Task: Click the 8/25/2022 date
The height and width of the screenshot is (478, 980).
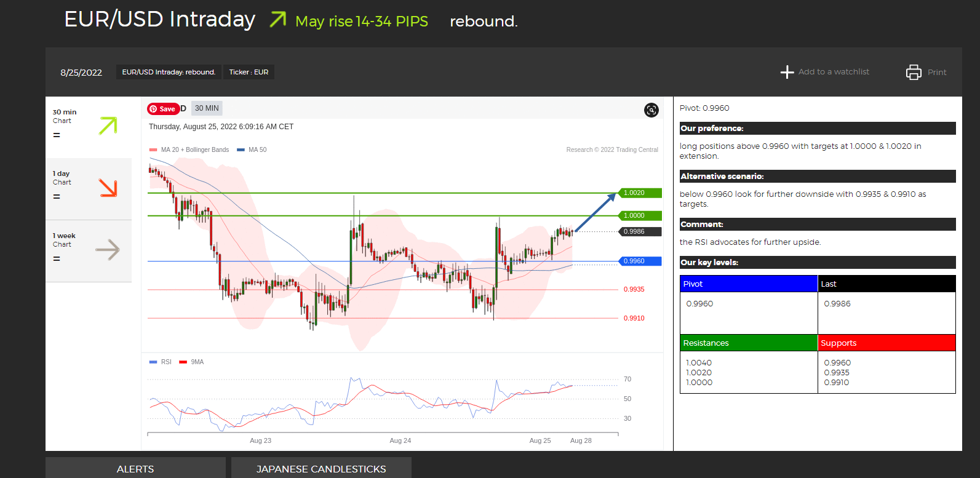Action: pos(81,73)
